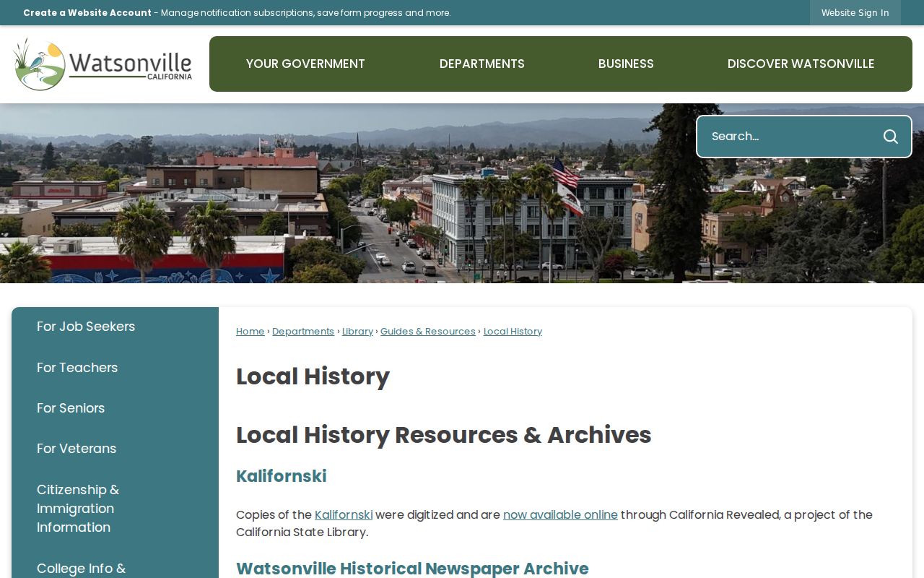Go to Guides & Resources breadcrumb
Image resolution: width=924 pixels, height=578 pixels.
[428, 332]
